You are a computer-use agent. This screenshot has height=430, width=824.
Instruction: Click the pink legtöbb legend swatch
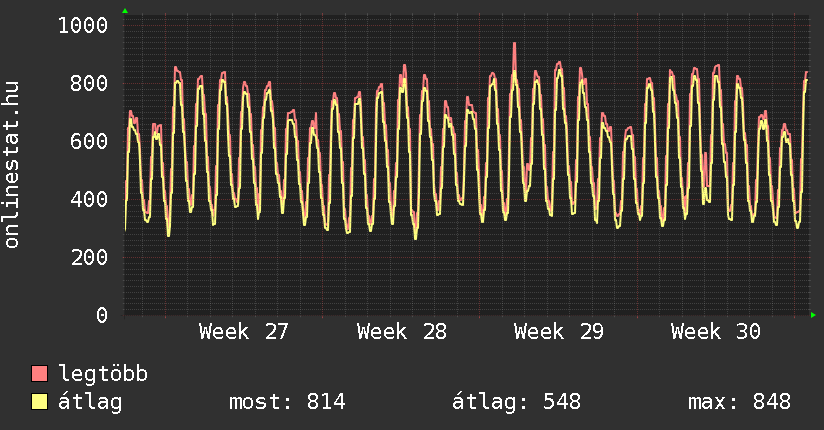pyautogui.click(x=39, y=374)
